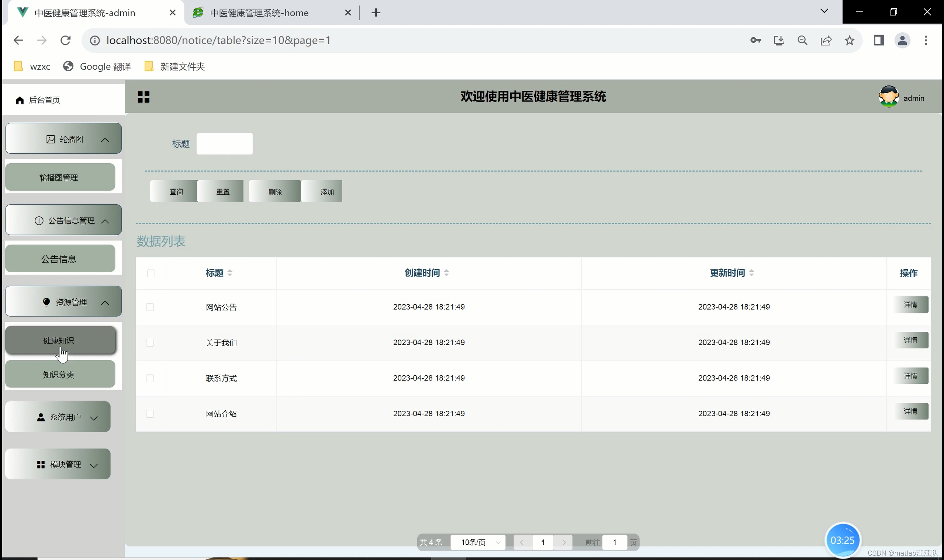Click the 添加 button
Image resolution: width=944 pixels, height=560 pixels.
pos(324,192)
